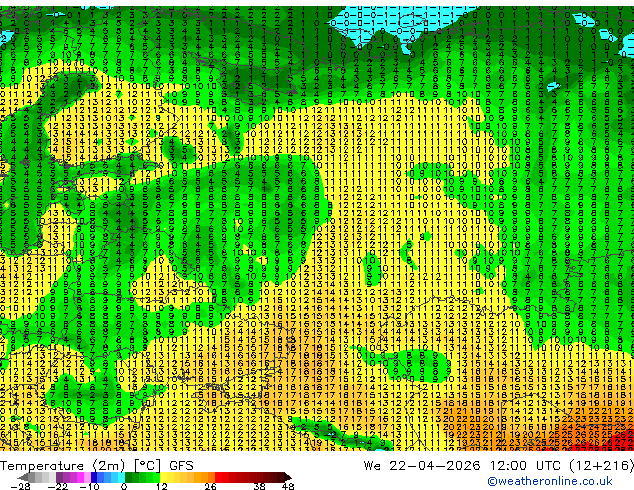634x490 pixels.
Task: Click the green band of the temperature color scale
Action: point(143,477)
